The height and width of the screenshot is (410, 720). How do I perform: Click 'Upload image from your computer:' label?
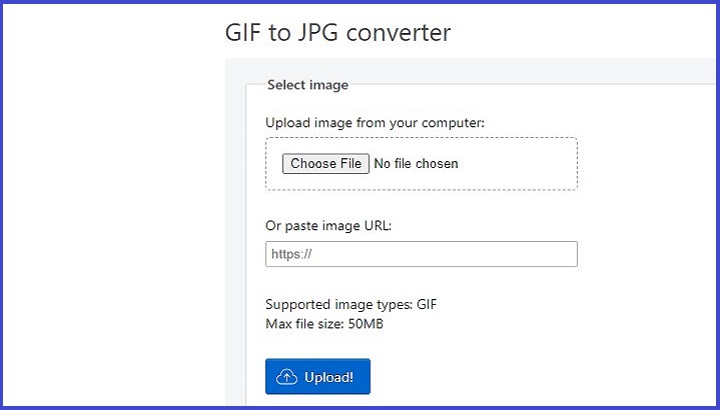coord(374,123)
